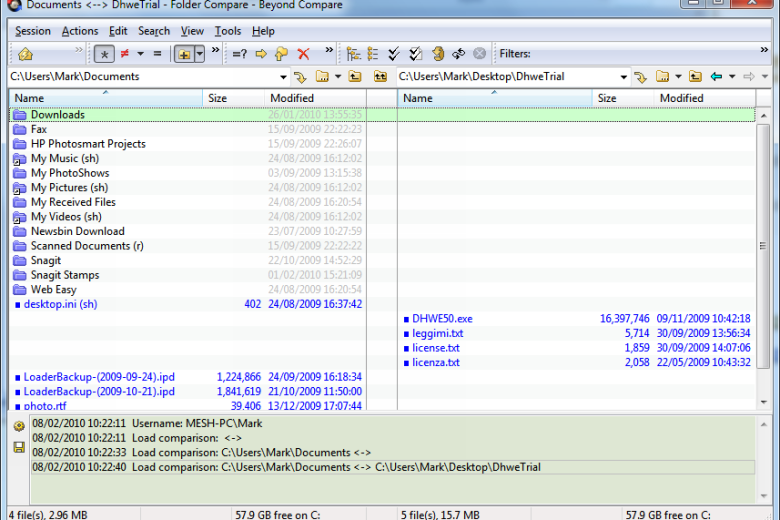780x520 pixels.
Task: Click the Up One Level both sides icon
Action: click(381, 77)
